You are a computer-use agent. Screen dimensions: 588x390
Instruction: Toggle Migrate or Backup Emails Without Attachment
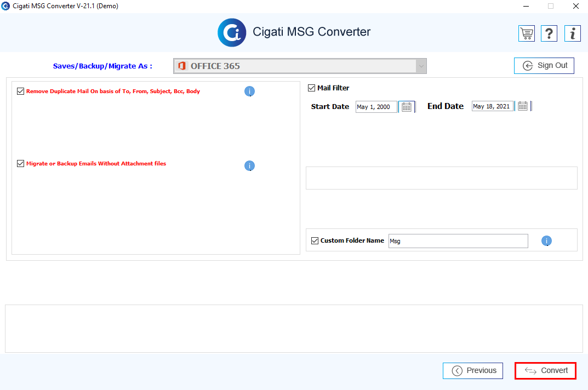[21, 163]
